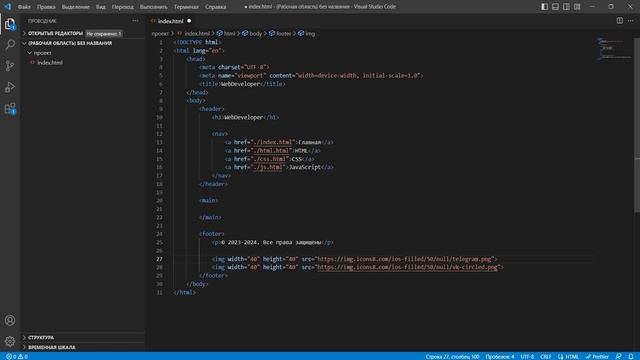
Task: Toggle the bottom panel layout icon
Action: (556, 7)
